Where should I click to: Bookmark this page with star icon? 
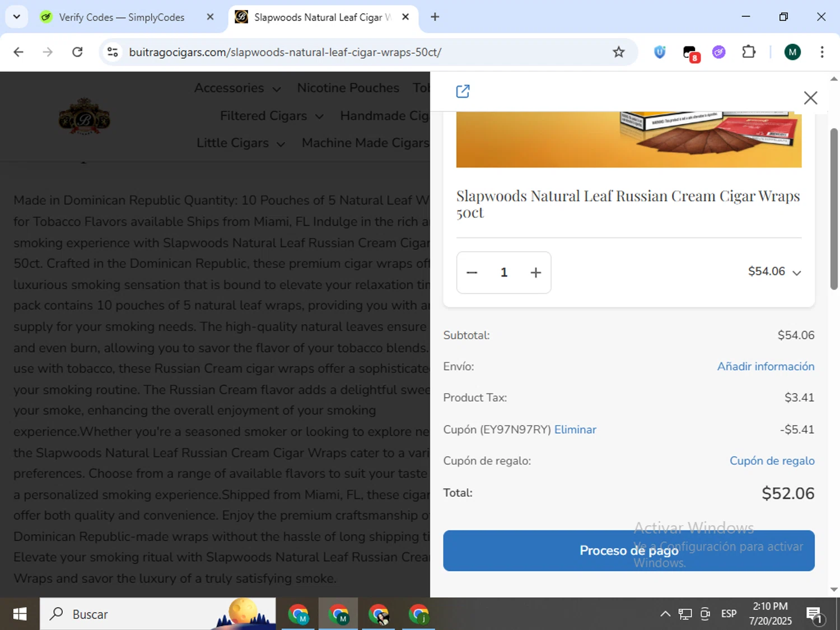tap(618, 52)
